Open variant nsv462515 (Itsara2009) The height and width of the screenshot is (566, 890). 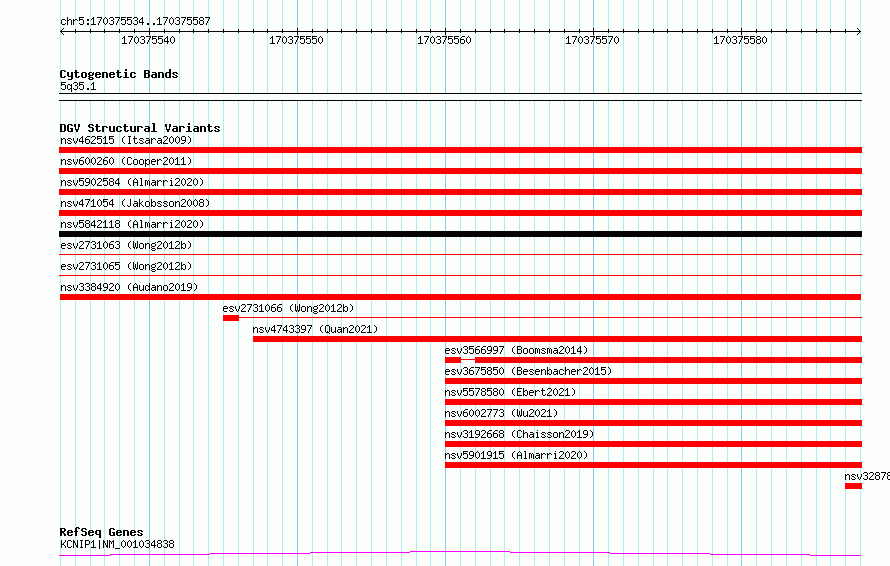tap(126, 140)
